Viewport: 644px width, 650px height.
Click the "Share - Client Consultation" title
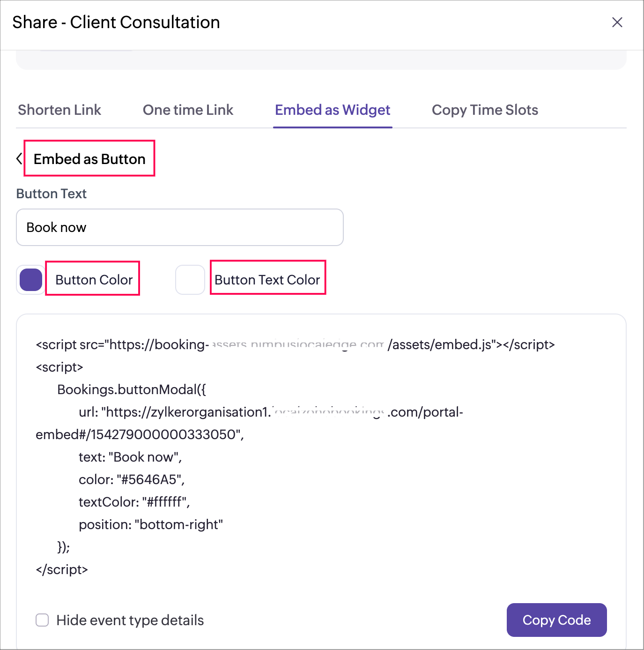pos(116,22)
